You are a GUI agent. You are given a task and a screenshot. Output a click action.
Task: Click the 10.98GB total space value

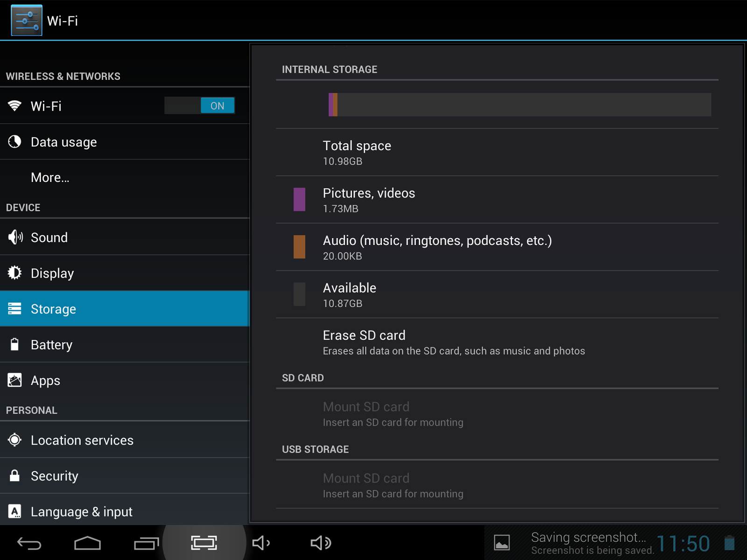(x=343, y=161)
